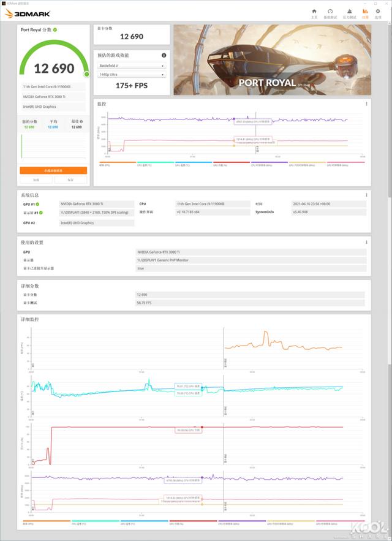Screen dimensions: 392x541
Task: Click the load button under the orange button
Action: pos(36,180)
